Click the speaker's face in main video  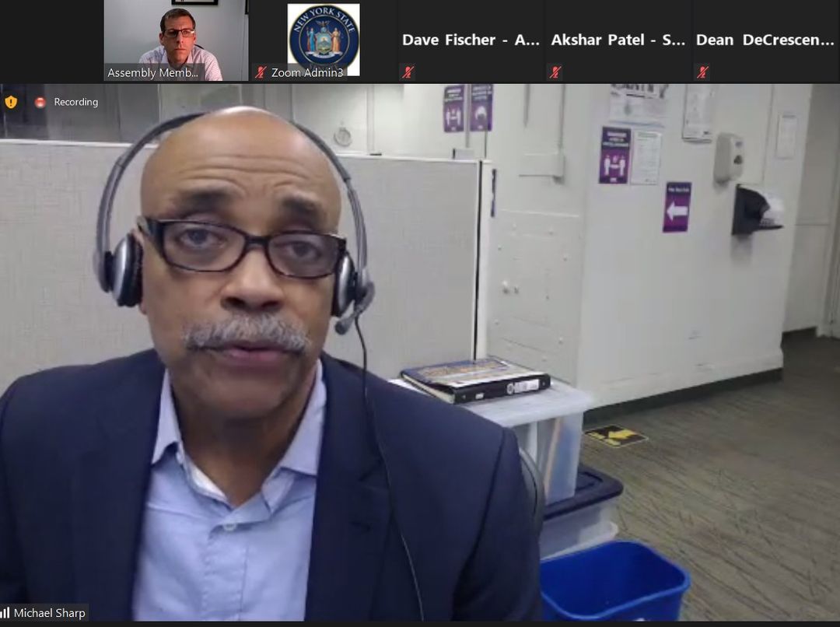(243, 264)
